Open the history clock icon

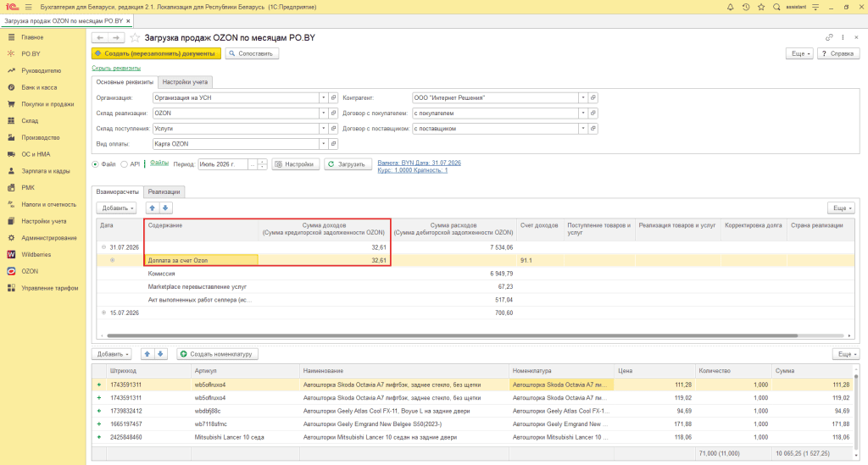(746, 7)
